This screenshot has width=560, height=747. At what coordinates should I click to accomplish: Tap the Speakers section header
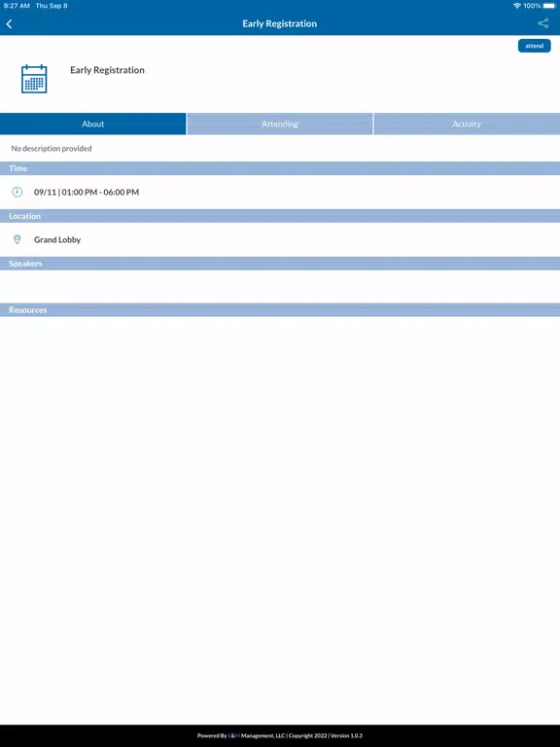(x=280, y=264)
